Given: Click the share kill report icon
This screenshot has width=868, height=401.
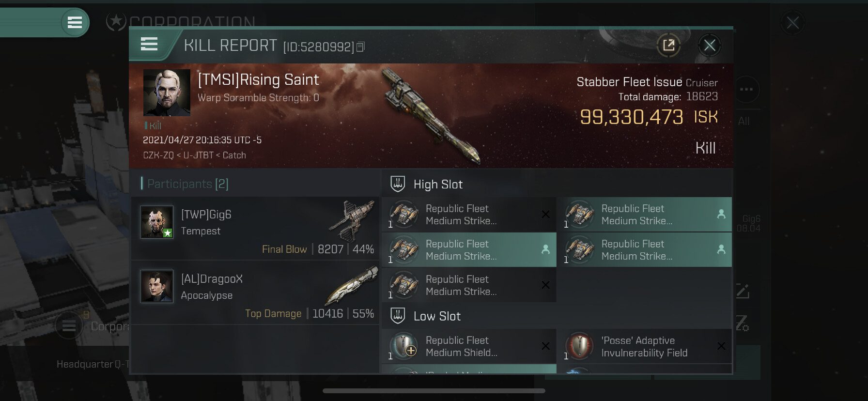Looking at the screenshot, I should point(668,46).
